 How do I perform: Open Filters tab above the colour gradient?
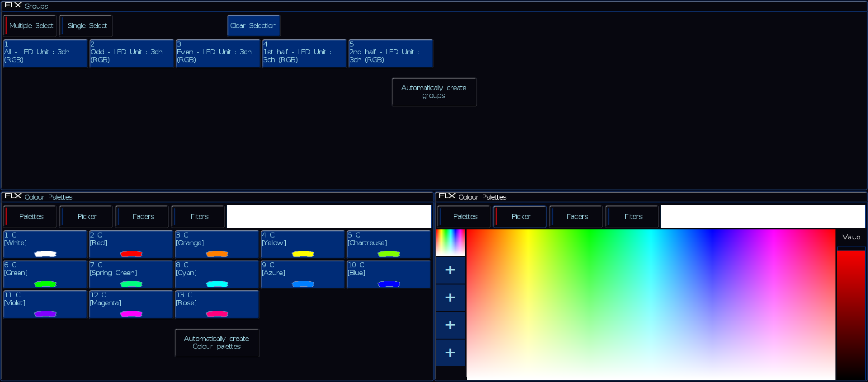click(x=632, y=217)
